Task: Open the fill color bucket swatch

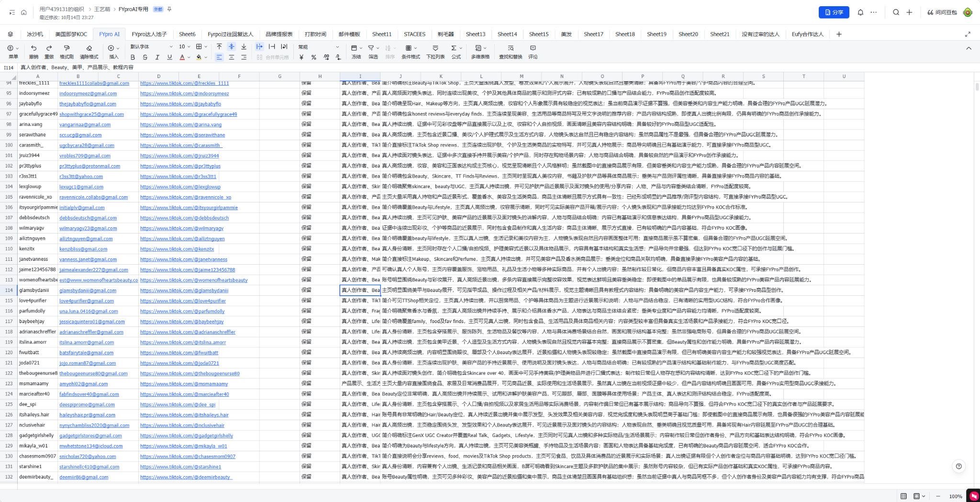Action: (199, 57)
